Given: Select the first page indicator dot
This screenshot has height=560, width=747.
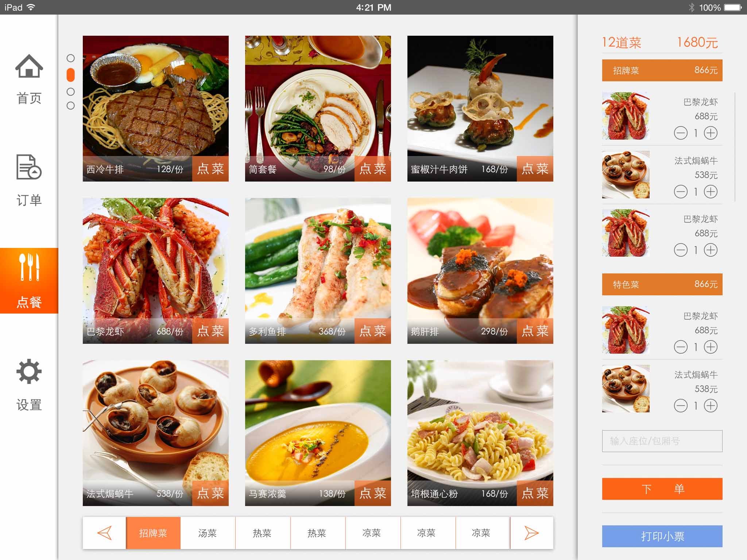Looking at the screenshot, I should tap(71, 58).
